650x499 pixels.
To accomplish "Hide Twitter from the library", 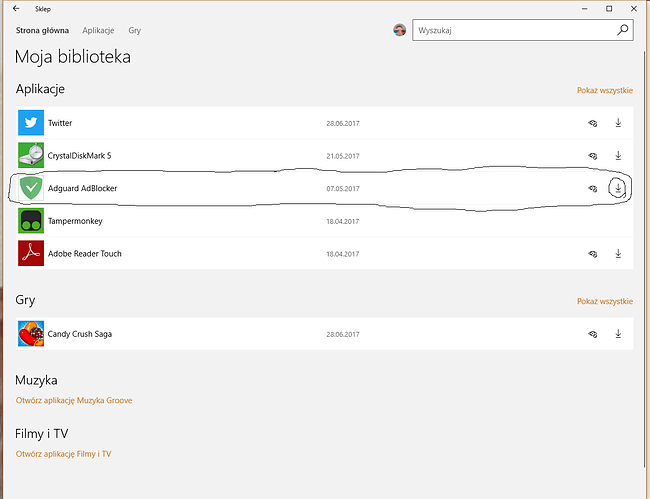I will click(593, 123).
